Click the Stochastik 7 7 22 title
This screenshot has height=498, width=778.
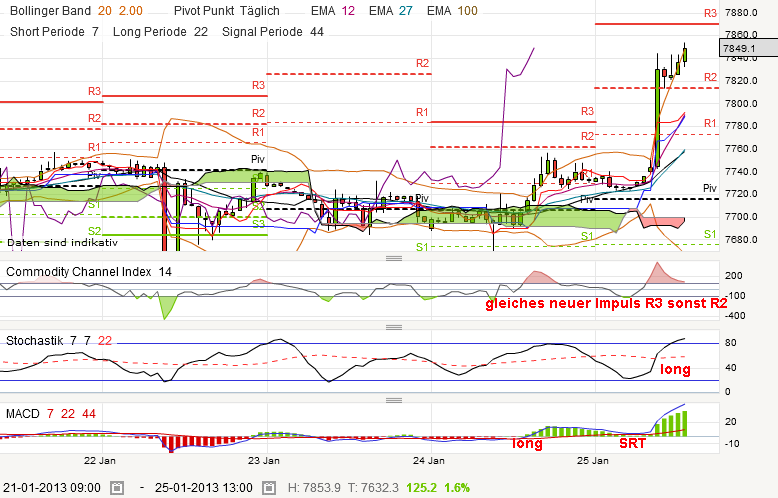59,341
